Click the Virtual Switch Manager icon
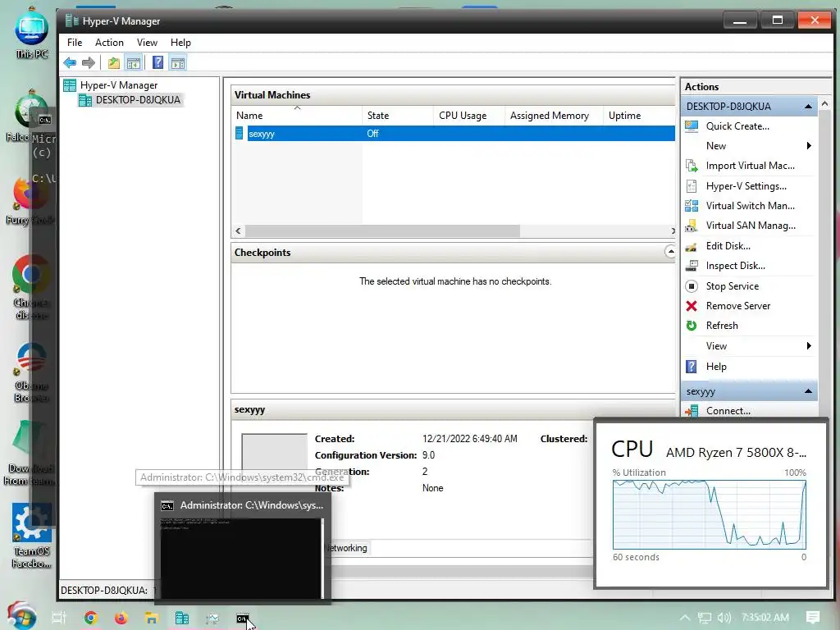 click(x=692, y=206)
